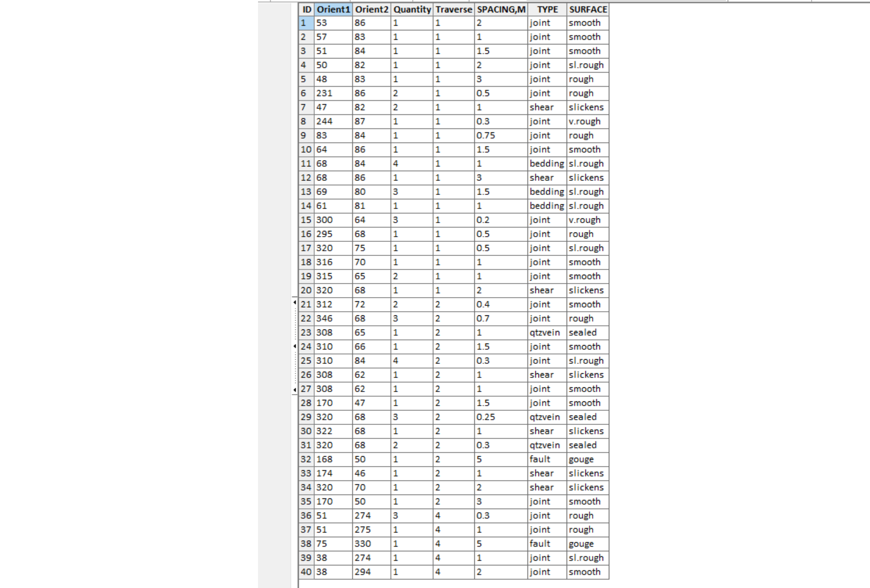The height and width of the screenshot is (588, 870).
Task: Select Orient1 cell 174 in row 33
Action: (x=333, y=473)
